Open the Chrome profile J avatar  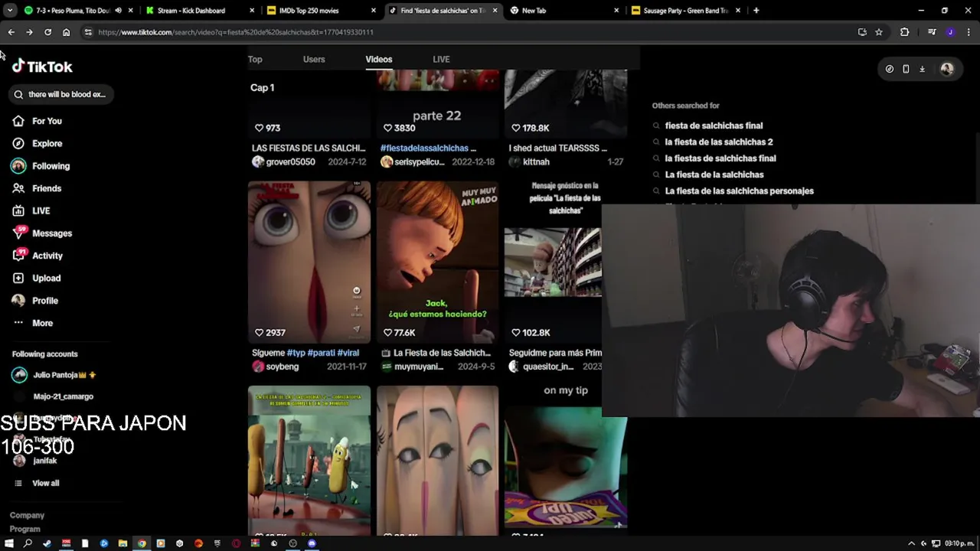coord(950,32)
